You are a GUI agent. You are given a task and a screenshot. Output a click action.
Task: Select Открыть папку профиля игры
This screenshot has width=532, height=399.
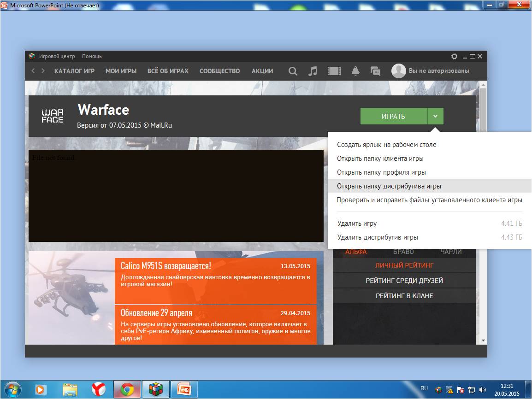tap(430, 172)
